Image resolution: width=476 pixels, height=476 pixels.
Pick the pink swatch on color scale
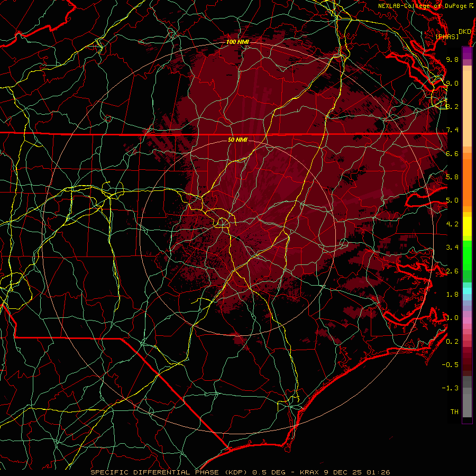pyautogui.click(x=467, y=321)
